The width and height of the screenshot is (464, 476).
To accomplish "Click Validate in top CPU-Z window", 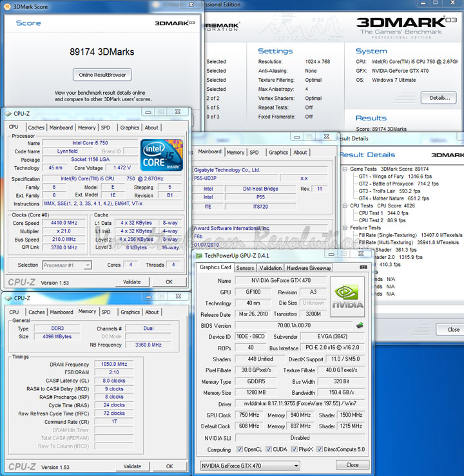I will (x=132, y=281).
